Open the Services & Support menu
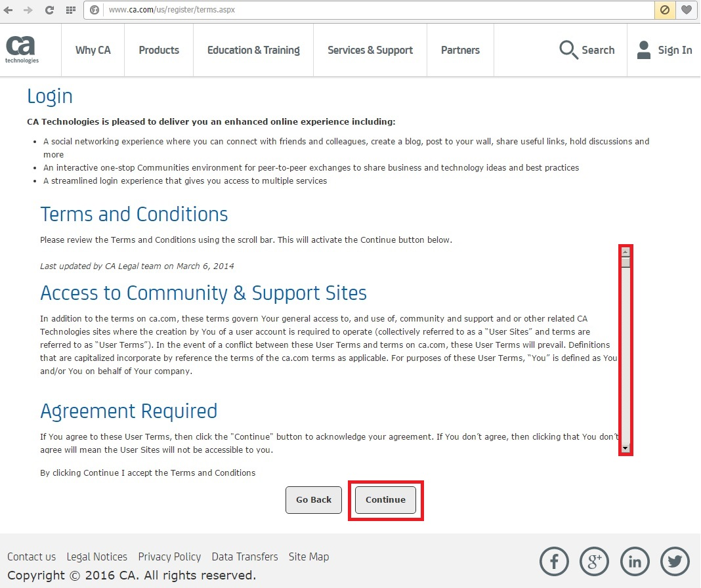Image resolution: width=701 pixels, height=588 pixels. click(x=370, y=50)
